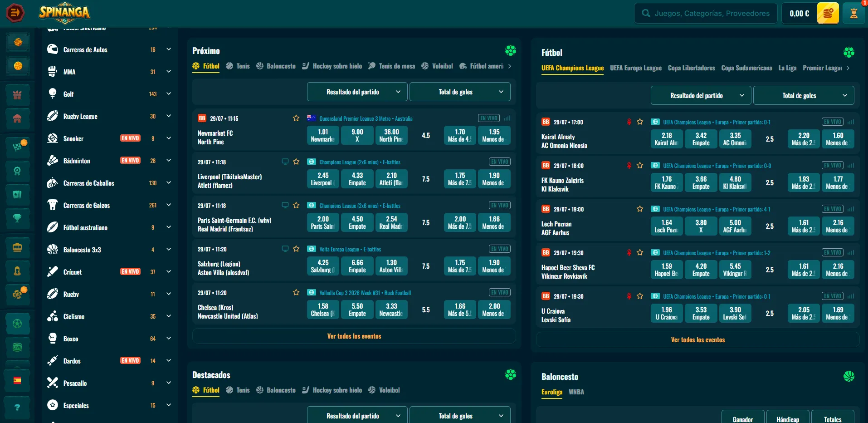Screen dimensions: 868x423
Task: Favorite the Lech Poznan match star
Action: point(640,209)
